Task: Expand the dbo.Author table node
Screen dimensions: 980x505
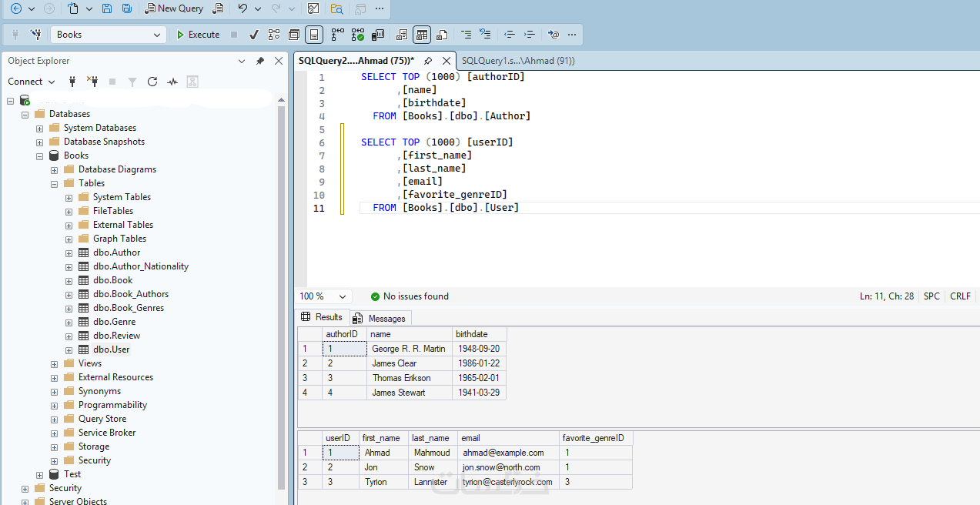Action: point(69,252)
